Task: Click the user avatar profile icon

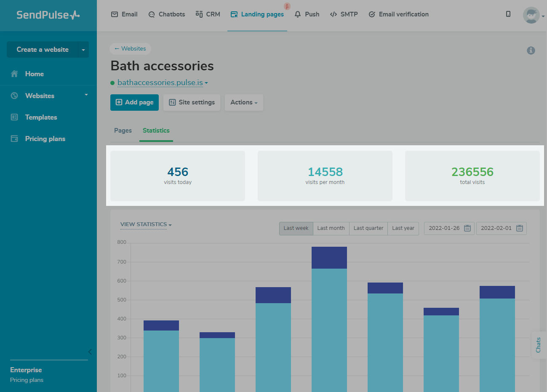Action: tap(531, 16)
